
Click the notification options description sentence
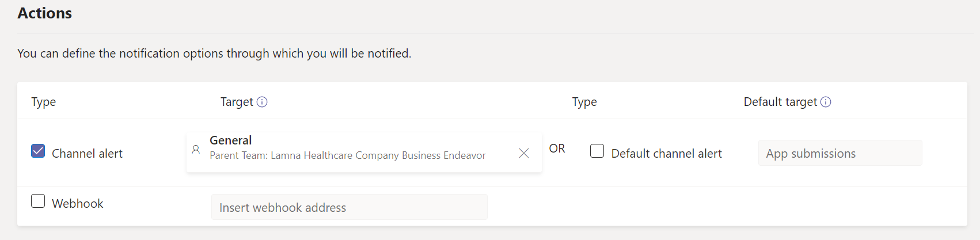point(214,54)
